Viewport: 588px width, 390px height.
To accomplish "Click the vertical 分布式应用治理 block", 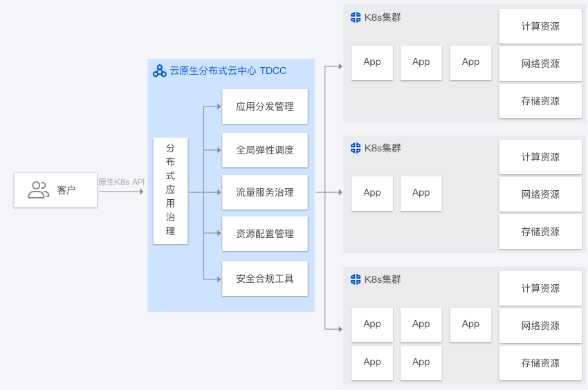I will click(x=170, y=190).
